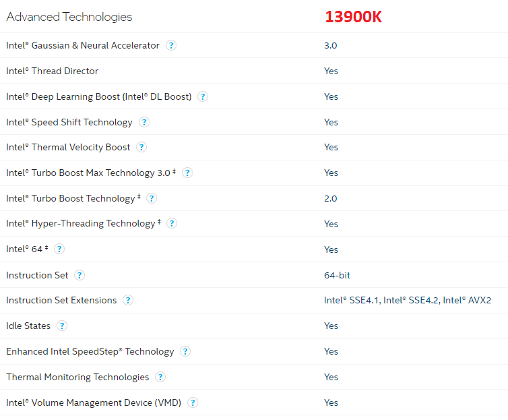Open question mark beside Intel 64
508x420 pixels.
[x=59, y=249]
